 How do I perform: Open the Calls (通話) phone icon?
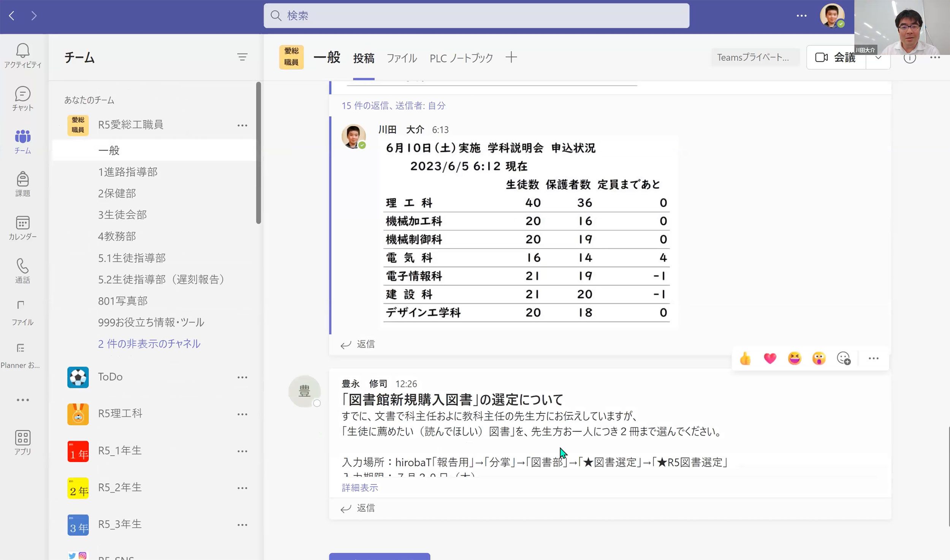pyautogui.click(x=23, y=271)
